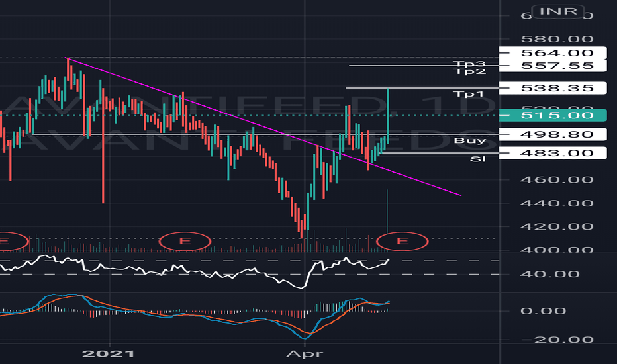Click the current price 515.00 label
The width and height of the screenshot is (617, 364).
(x=553, y=115)
